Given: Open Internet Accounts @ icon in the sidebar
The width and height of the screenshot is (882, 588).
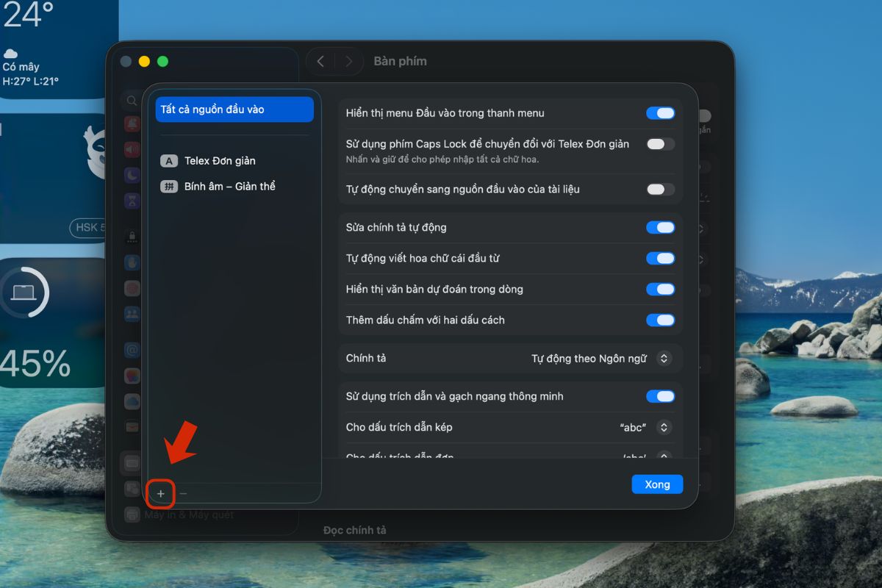Looking at the screenshot, I should [x=132, y=351].
